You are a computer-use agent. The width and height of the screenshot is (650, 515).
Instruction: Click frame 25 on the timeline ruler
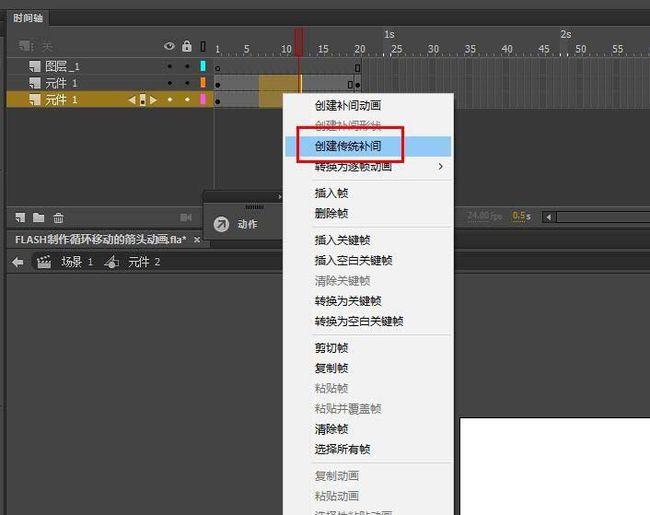[x=397, y=49]
